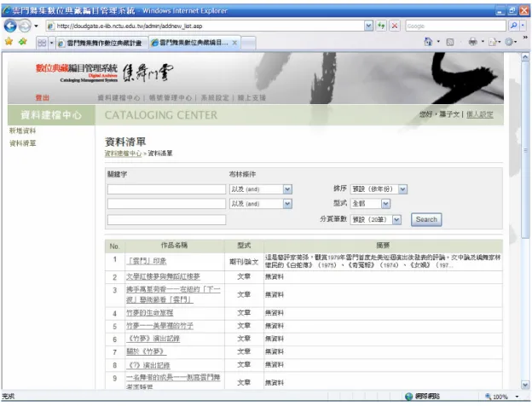Click the page scrollbar down arrow
Screen dimensions: 532x406
(525, 385)
